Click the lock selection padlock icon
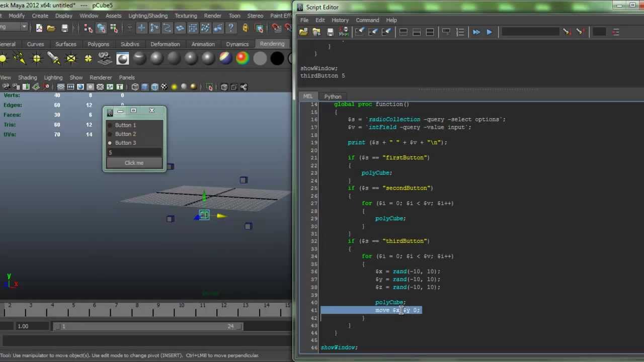Screen dimensions: 644x362 click(x=245, y=28)
